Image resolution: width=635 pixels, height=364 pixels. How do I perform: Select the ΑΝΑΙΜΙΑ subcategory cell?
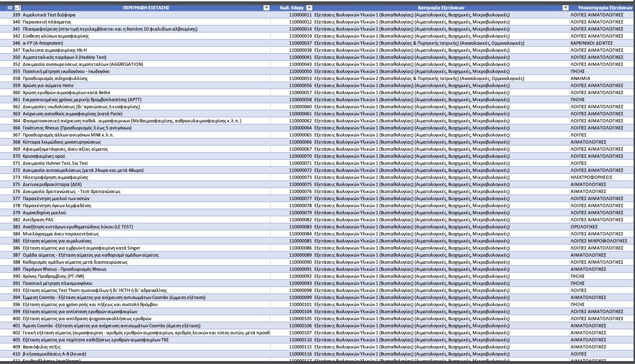point(580,78)
